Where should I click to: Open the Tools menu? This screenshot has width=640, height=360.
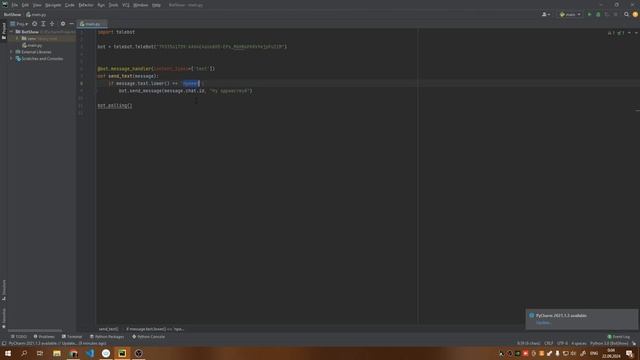pos(113,5)
